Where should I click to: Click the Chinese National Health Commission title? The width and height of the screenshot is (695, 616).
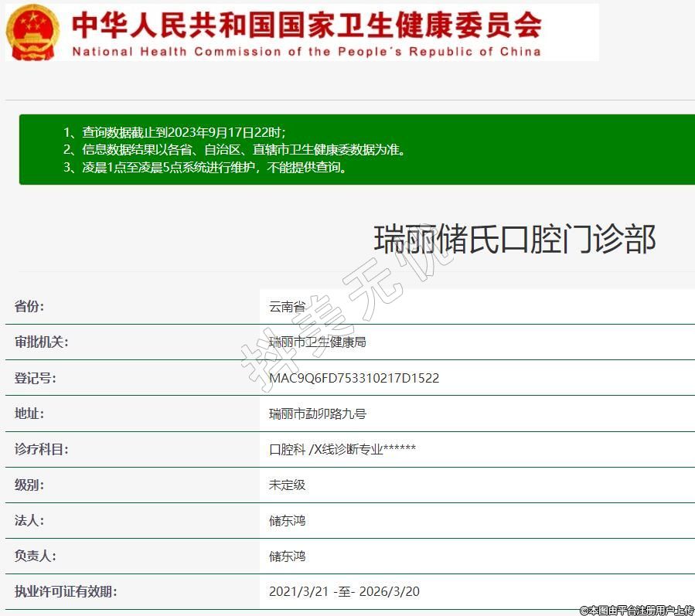pos(306,25)
